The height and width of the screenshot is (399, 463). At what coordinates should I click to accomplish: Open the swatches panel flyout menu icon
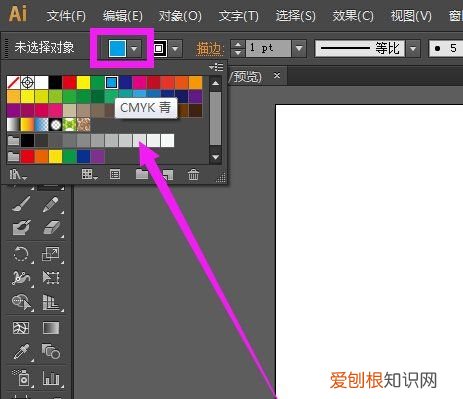point(216,68)
